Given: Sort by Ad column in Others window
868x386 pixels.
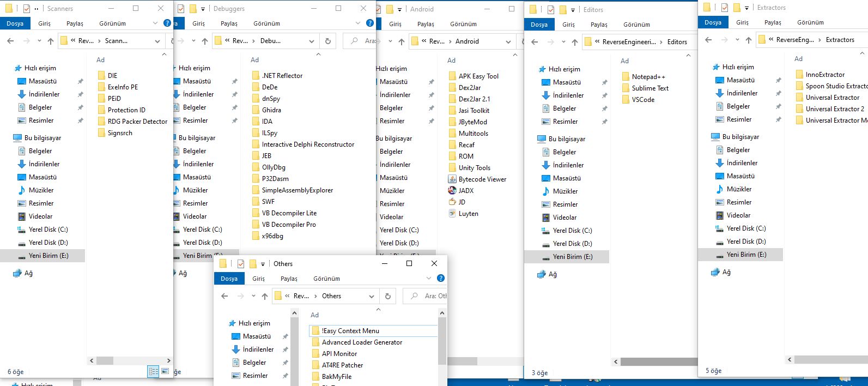Looking at the screenshot, I should [x=314, y=315].
